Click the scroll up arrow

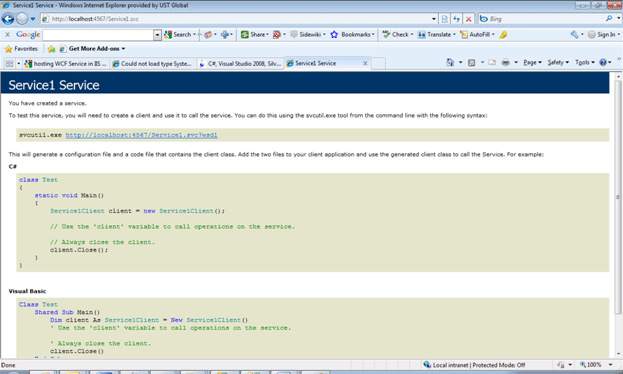(618, 76)
